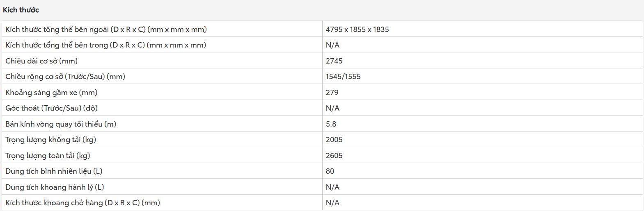Select the 5.8 turning radius value
The width and height of the screenshot is (644, 211).
point(331,124)
